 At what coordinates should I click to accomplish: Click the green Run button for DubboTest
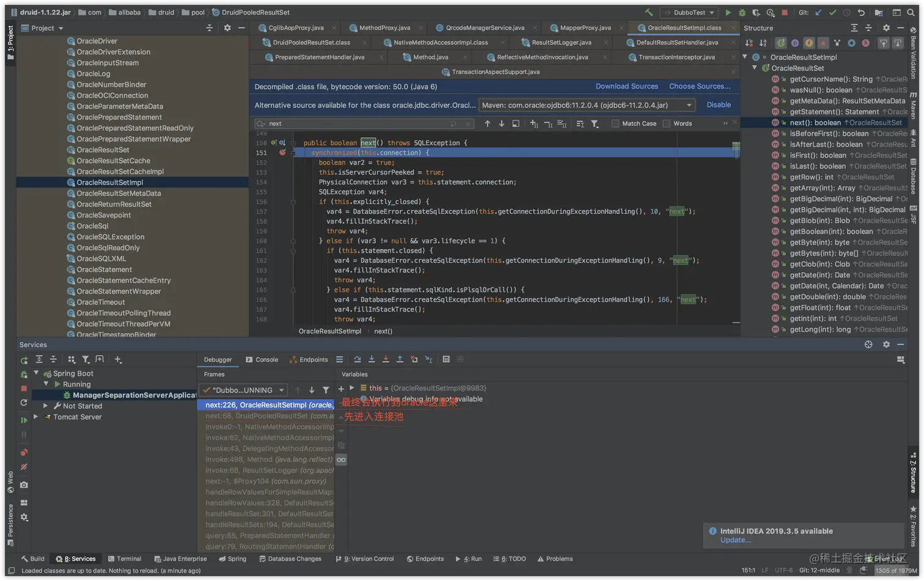[x=728, y=12]
